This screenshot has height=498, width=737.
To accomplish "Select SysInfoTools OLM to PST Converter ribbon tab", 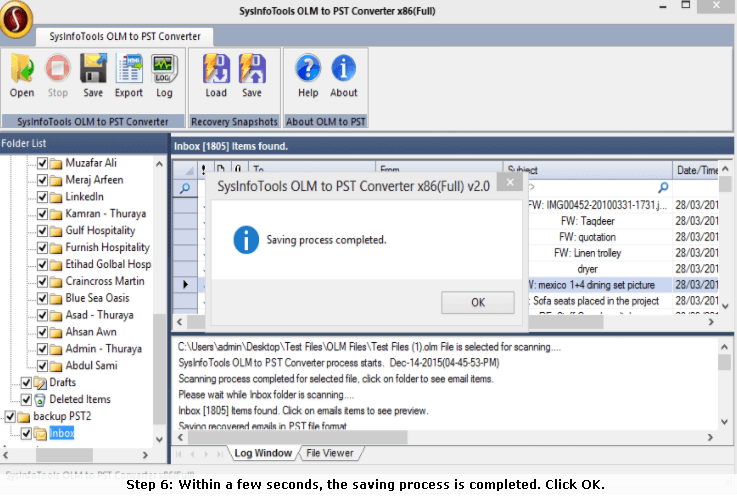I will click(125, 36).
